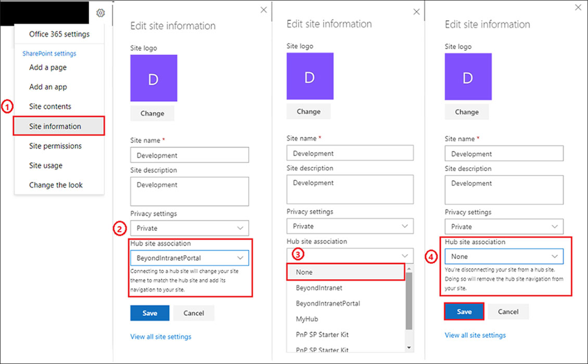
Task: Click the red-outlined Save button
Action: [x=464, y=311]
